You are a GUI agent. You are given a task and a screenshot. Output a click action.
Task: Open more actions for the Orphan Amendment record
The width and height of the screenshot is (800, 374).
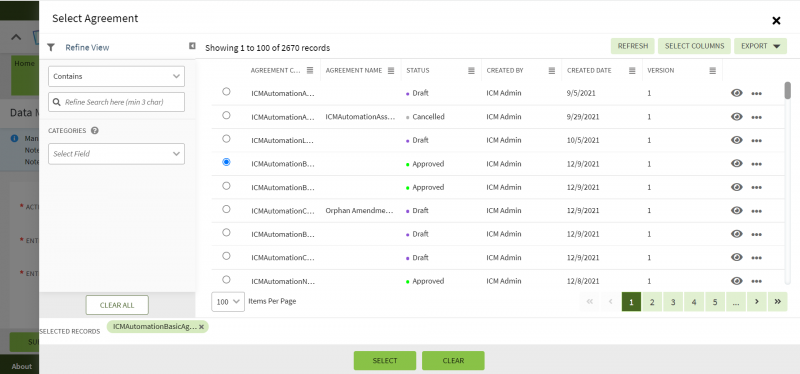757,211
